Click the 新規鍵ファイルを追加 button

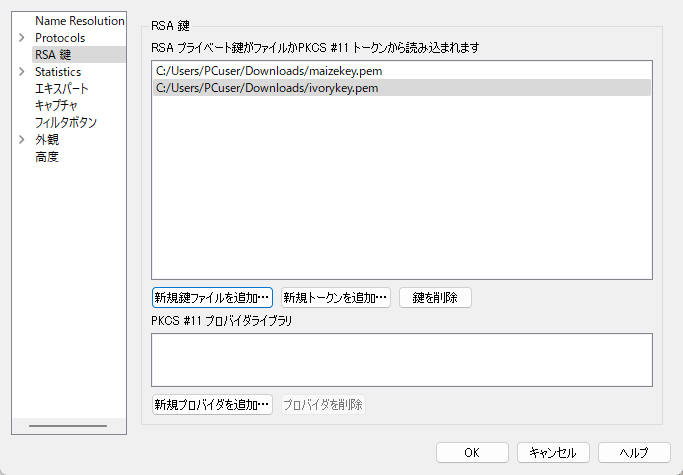tap(212, 298)
